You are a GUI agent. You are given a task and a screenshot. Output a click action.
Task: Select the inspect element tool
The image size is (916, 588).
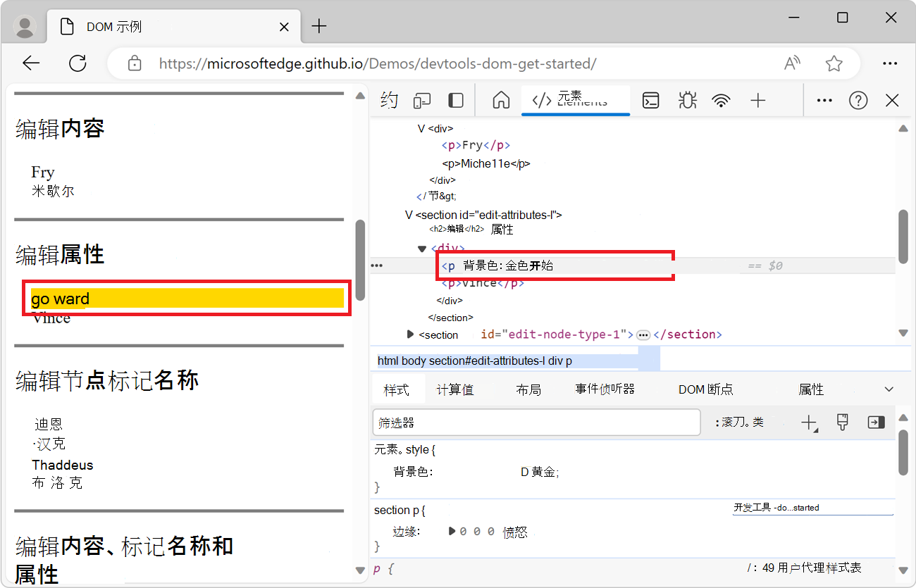(x=389, y=101)
